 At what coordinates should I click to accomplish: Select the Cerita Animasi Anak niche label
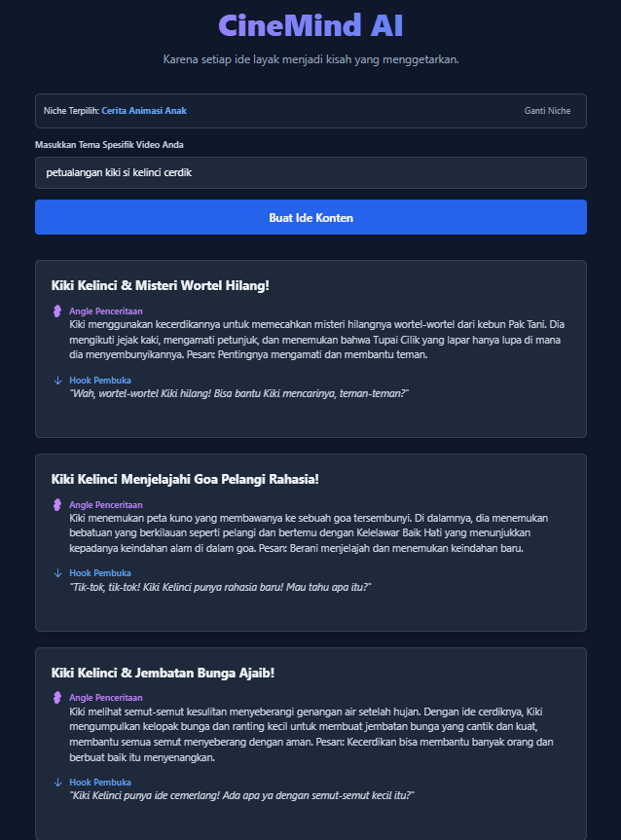click(144, 111)
